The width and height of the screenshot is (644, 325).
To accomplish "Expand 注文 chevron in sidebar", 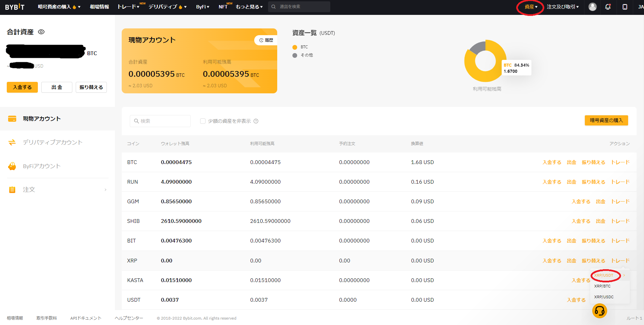I will 105,190.
